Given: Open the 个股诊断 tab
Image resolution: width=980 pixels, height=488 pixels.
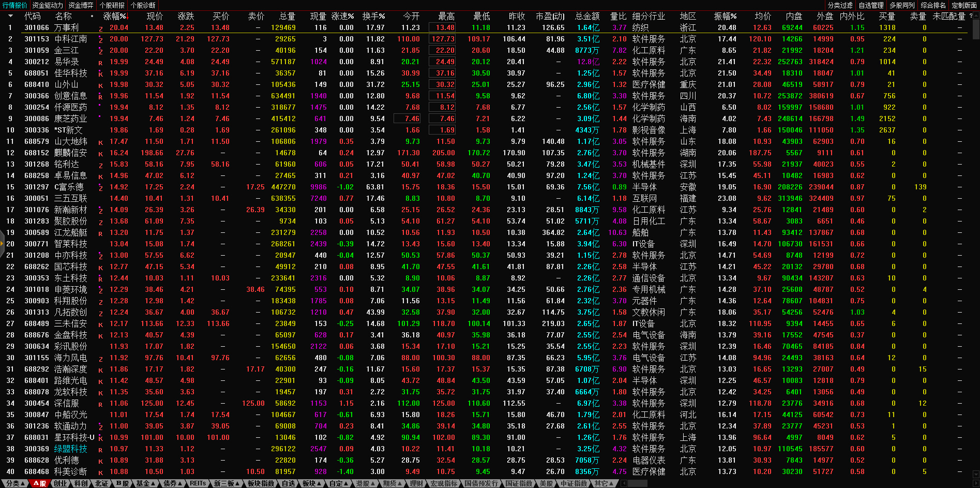Looking at the screenshot, I should point(143,5).
